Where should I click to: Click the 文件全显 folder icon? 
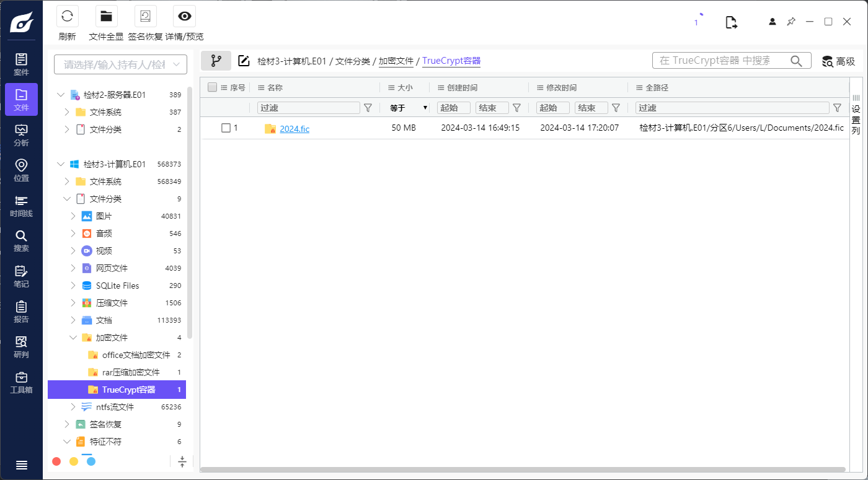click(106, 17)
